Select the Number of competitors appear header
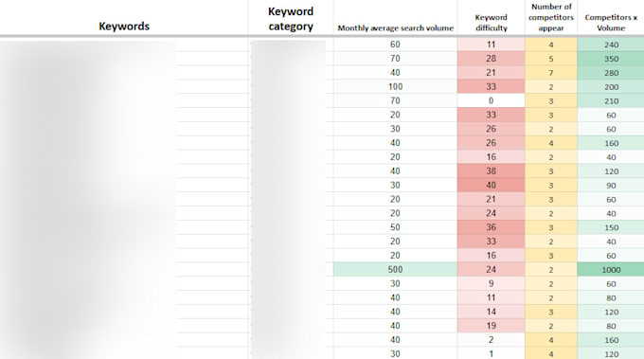The width and height of the screenshot is (644, 359). [x=551, y=17]
